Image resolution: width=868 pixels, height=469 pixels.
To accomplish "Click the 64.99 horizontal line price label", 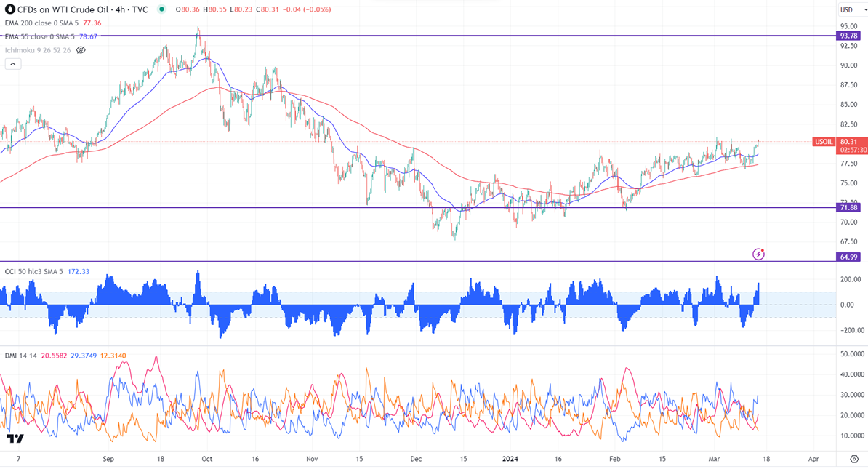I will click(848, 257).
